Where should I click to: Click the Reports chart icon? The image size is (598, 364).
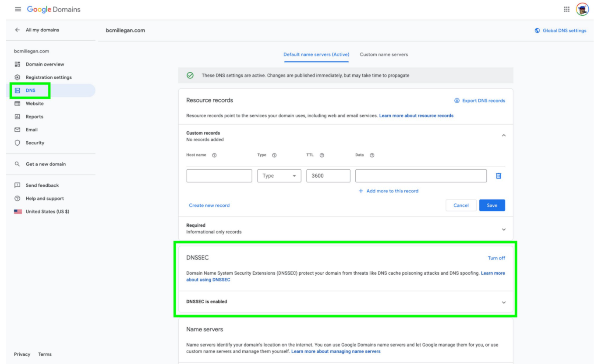click(x=18, y=117)
